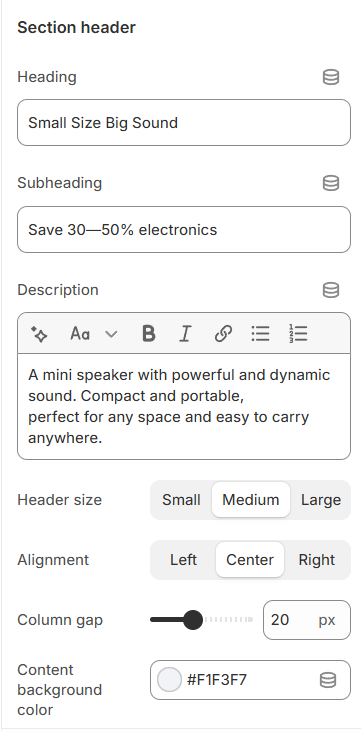Viewport: 361px width, 731px height.
Task: Open dynamic source icon beside Heading
Action: click(331, 77)
